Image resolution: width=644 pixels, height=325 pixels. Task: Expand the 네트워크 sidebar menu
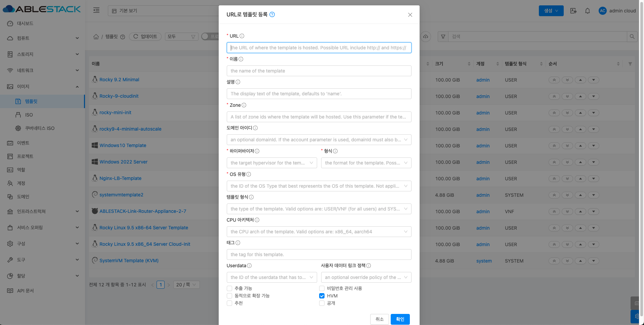(x=42, y=71)
